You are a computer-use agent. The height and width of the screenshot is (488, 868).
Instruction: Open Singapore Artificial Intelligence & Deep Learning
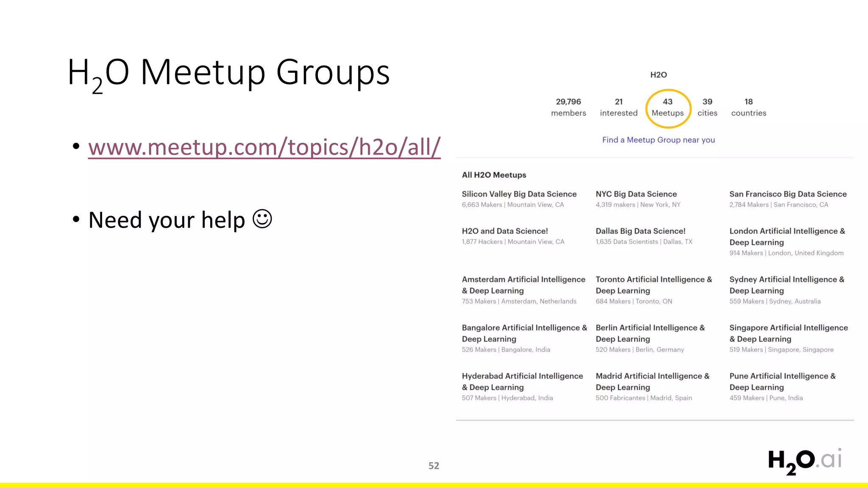point(788,333)
